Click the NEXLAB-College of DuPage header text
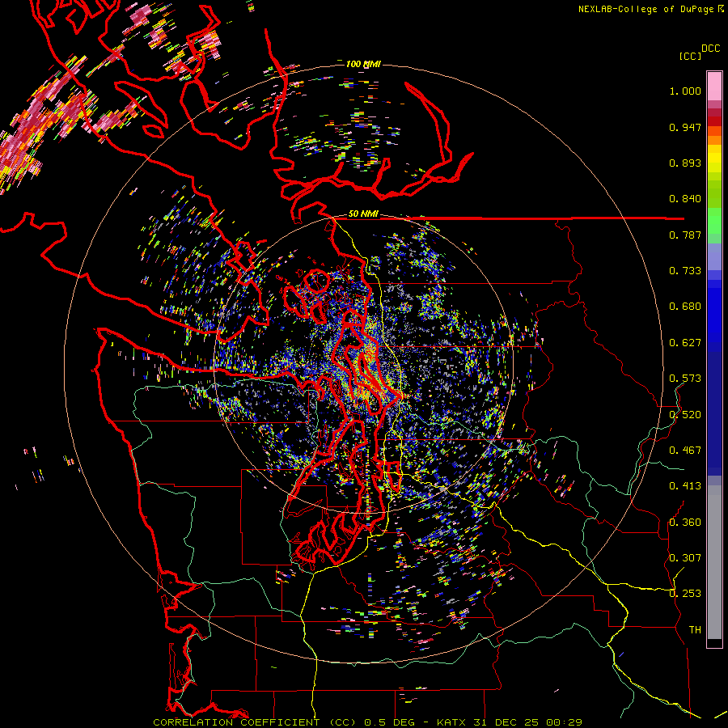Image resolution: width=728 pixels, height=728 pixels. coord(650,9)
